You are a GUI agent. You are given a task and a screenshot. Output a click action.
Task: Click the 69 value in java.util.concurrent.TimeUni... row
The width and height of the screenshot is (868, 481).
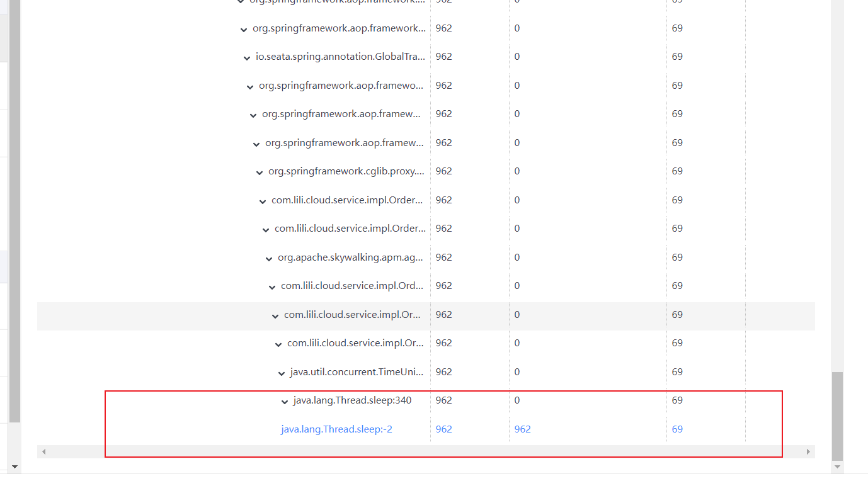(x=677, y=372)
